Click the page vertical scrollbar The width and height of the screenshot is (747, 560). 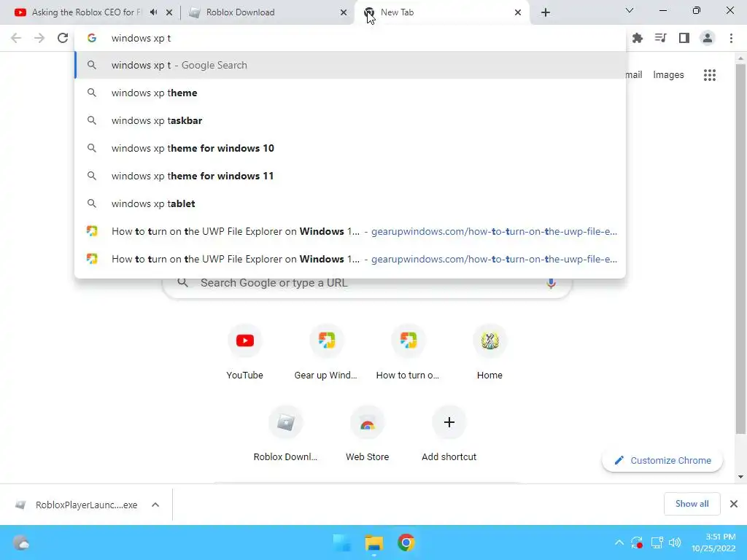pos(740,248)
